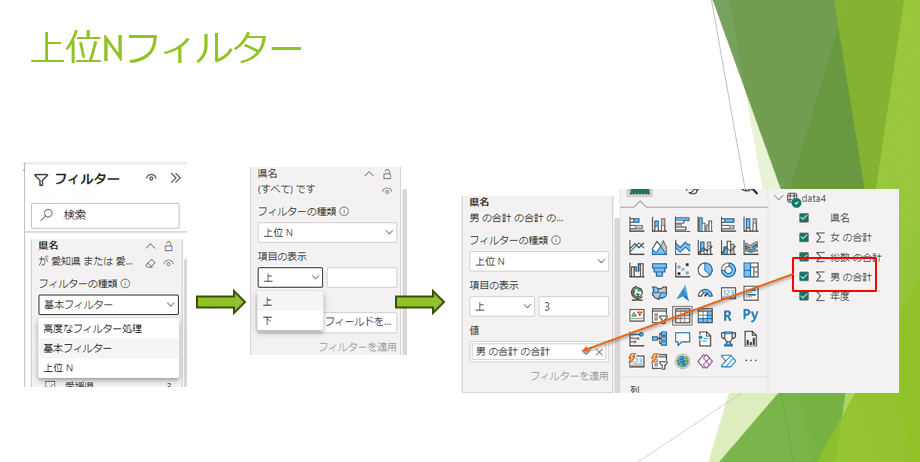
Task: Choose 高度なフィルター処理 from the list
Action: tap(109, 329)
